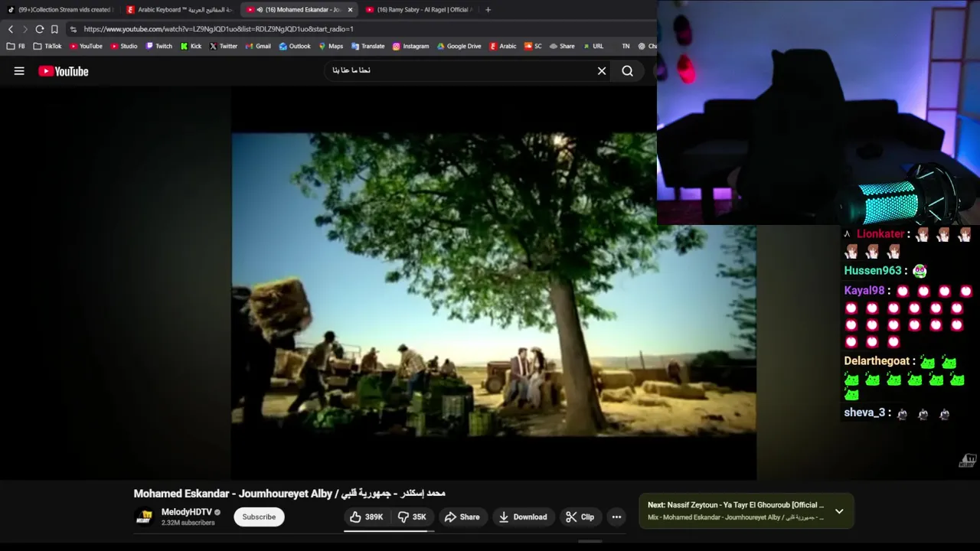Image resolution: width=980 pixels, height=551 pixels.
Task: Open the Kick bookmark
Action: [x=191, y=46]
